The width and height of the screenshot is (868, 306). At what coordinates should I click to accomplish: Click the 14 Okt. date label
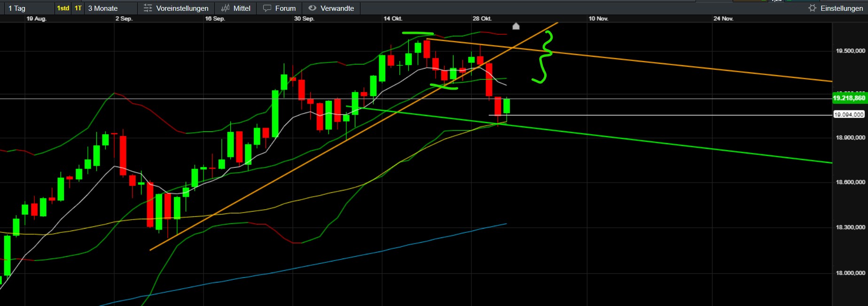tap(392, 19)
